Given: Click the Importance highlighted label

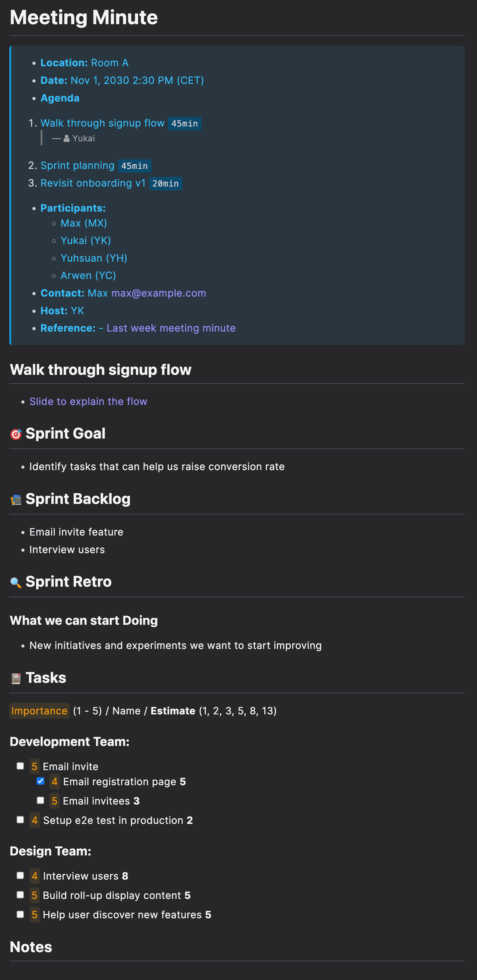Looking at the screenshot, I should tap(39, 711).
